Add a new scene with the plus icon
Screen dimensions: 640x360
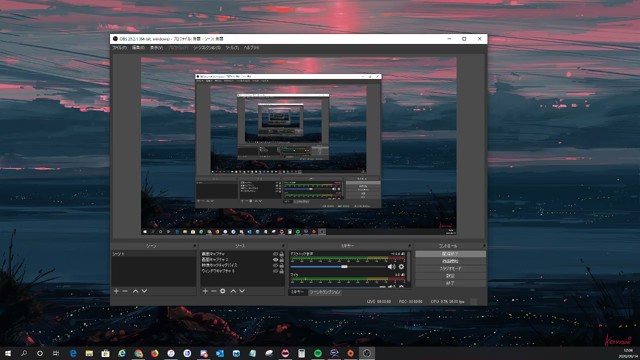[116, 291]
